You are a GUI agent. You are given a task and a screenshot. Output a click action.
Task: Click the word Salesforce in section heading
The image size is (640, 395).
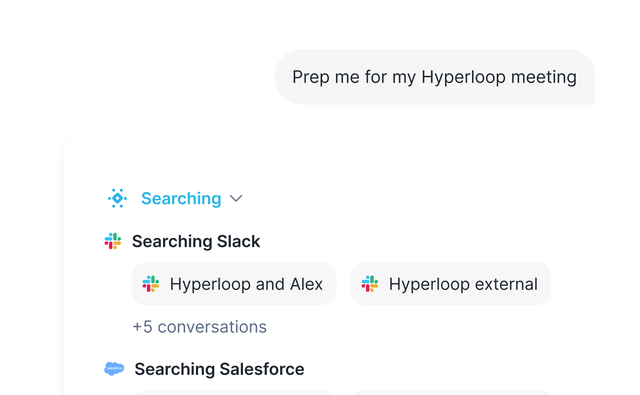(262, 369)
